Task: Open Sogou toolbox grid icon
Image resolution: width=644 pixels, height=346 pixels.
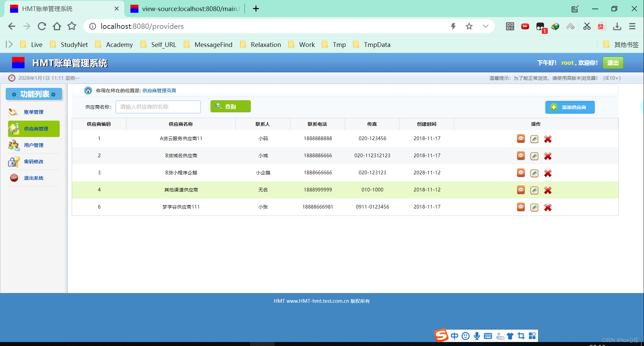Action: coord(532,336)
